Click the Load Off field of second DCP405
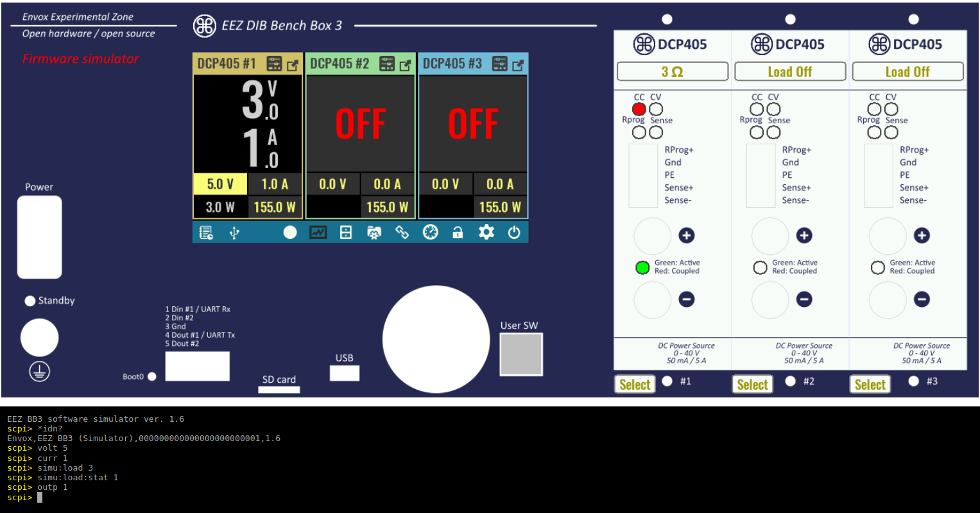The width and height of the screenshot is (980, 513). [789, 71]
